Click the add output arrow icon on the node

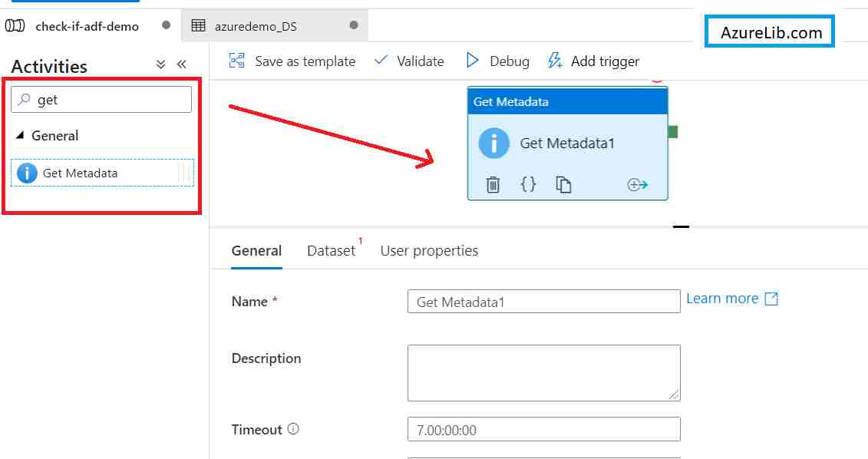point(637,184)
